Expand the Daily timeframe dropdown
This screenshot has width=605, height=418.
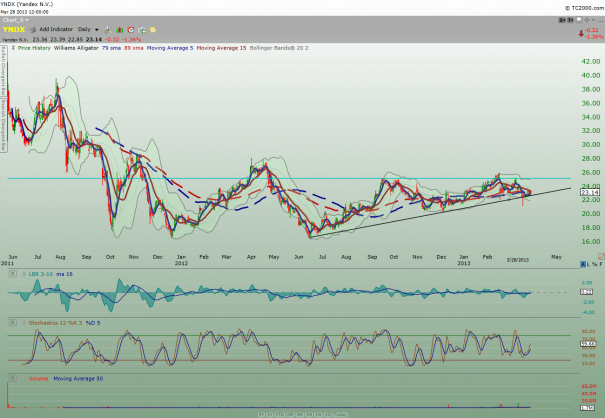[x=88, y=29]
